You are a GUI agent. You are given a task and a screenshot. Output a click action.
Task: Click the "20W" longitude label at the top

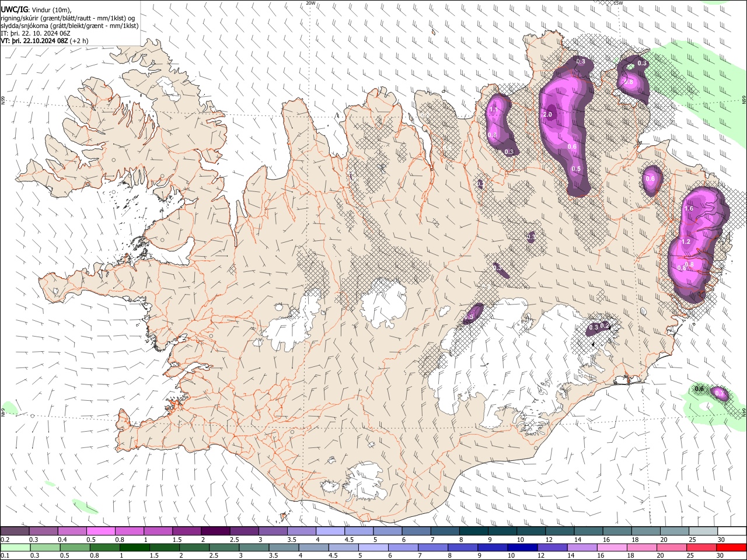311,3
